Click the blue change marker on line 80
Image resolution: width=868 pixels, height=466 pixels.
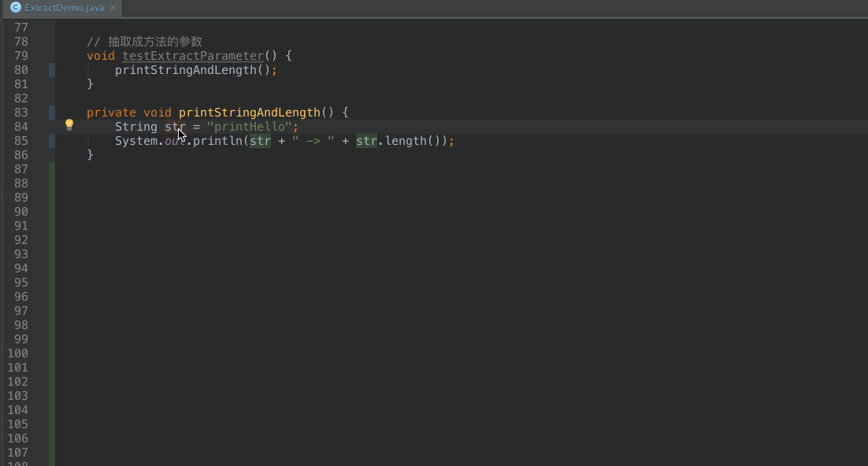52,70
